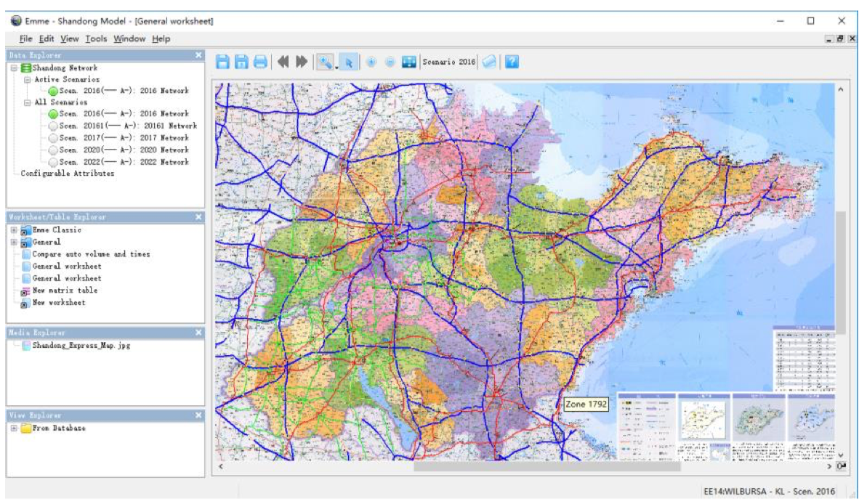859x504 pixels.
Task: Click the New matrix table icon
Action: tap(25, 291)
